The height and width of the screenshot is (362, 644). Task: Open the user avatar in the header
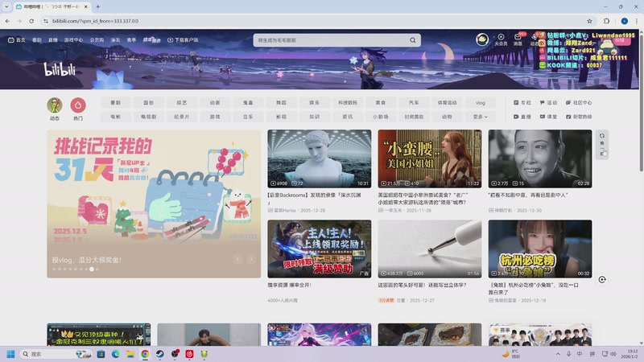482,39
